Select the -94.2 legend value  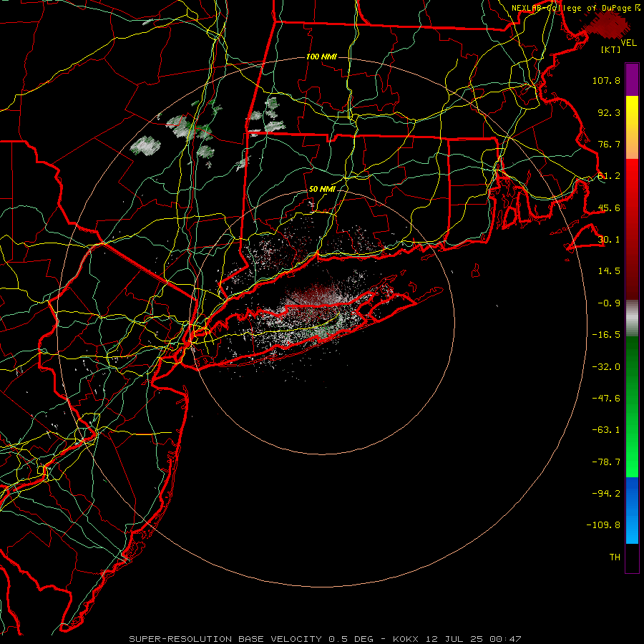click(606, 494)
